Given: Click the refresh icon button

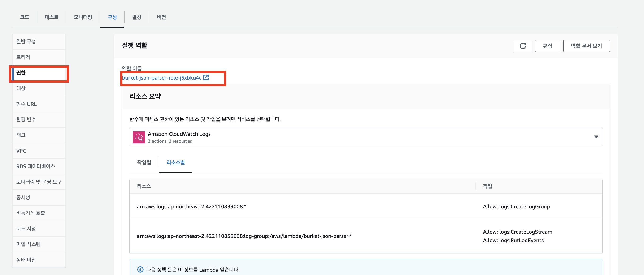Looking at the screenshot, I should tap(522, 46).
